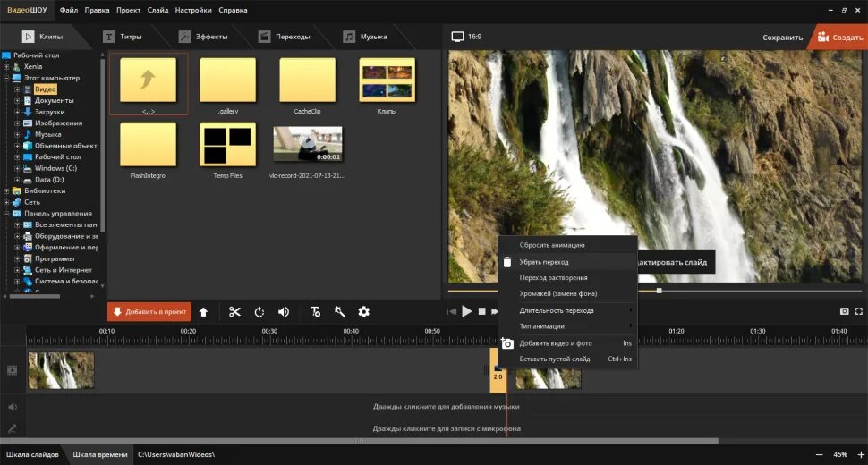Image resolution: width=868 pixels, height=465 pixels.
Task: Click the Создать button
Action: tap(839, 37)
